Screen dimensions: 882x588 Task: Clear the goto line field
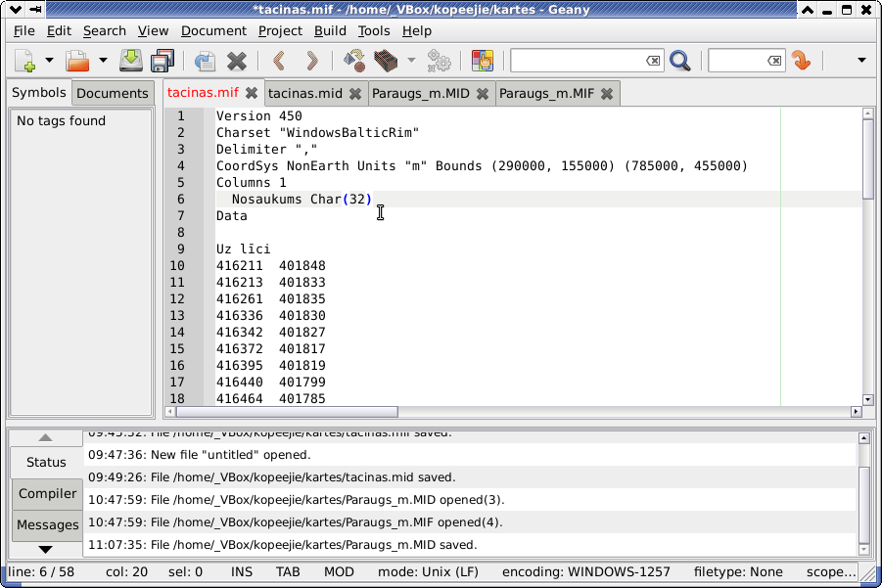(x=774, y=60)
